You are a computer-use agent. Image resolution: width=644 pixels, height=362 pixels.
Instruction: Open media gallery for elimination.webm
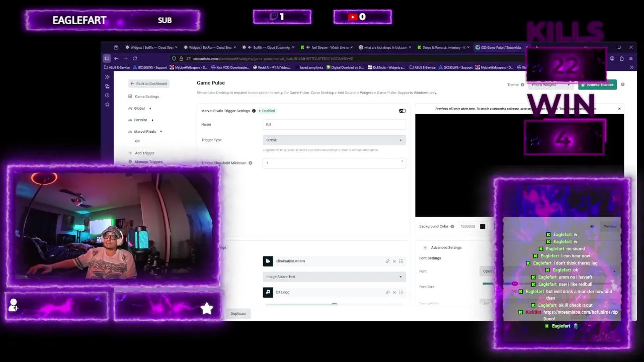[x=401, y=261]
